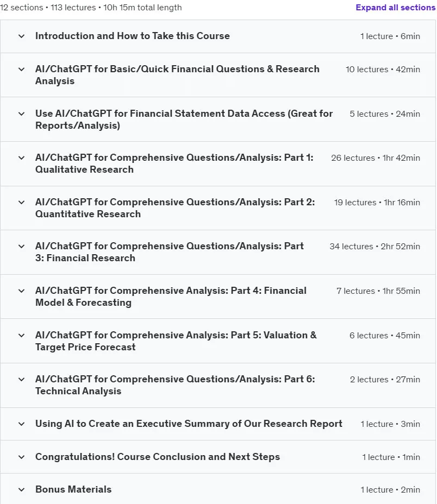Viewport: 437px width, 504px height.
Task: Expand chevron for Financial Statement Data Access section
Action: tap(21, 114)
